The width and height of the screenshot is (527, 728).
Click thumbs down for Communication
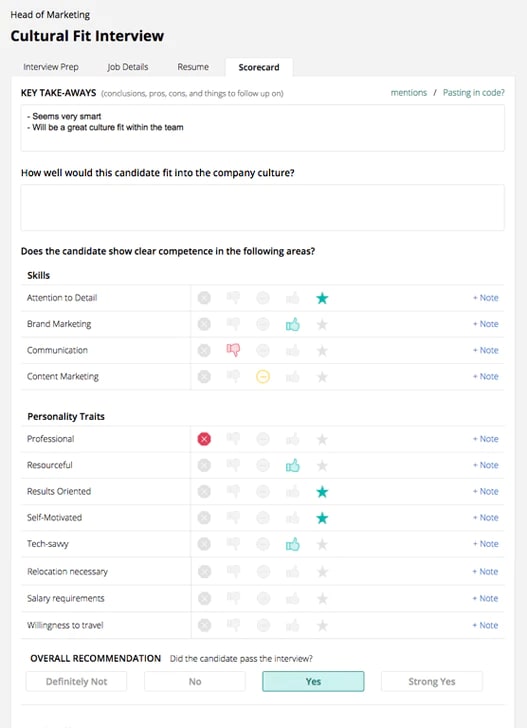233,350
